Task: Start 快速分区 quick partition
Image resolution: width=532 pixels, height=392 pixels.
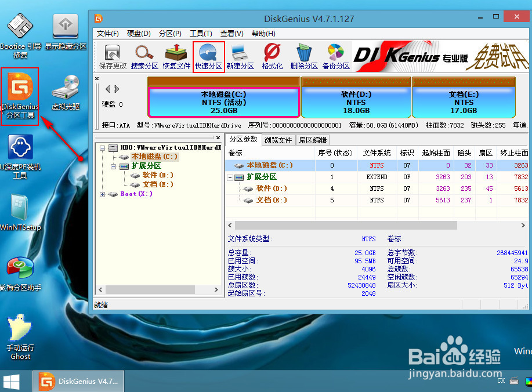Action: tap(208, 57)
